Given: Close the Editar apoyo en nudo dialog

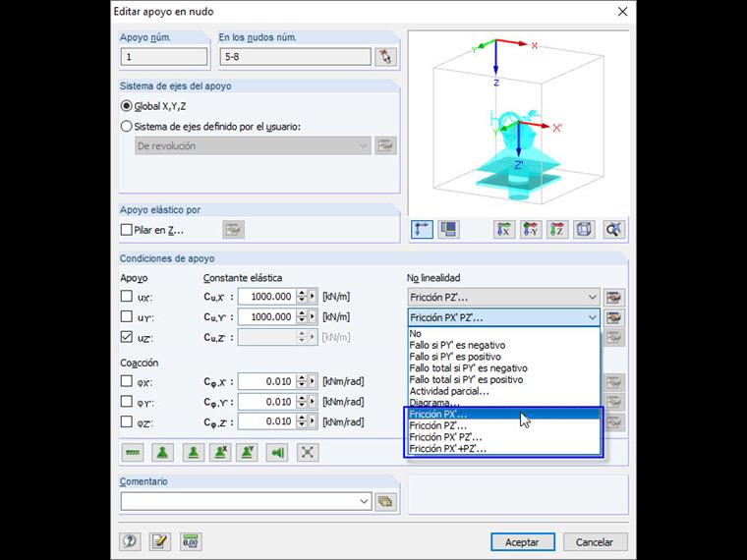Looking at the screenshot, I should (x=622, y=12).
